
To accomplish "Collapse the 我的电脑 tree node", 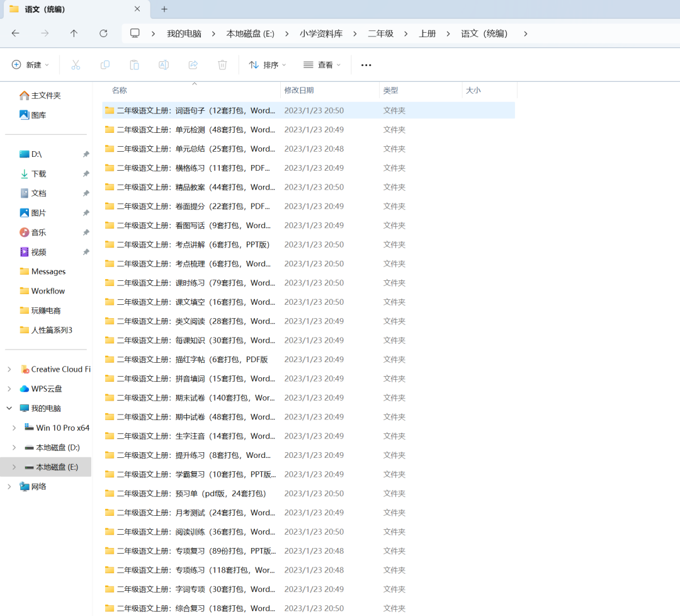I will 9,408.
